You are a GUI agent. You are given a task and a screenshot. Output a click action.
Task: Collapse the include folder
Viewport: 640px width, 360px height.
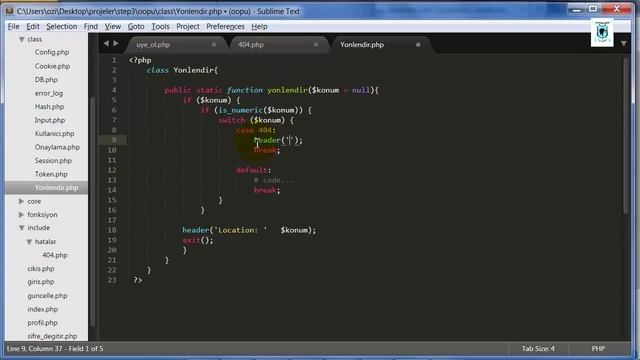pos(21,228)
